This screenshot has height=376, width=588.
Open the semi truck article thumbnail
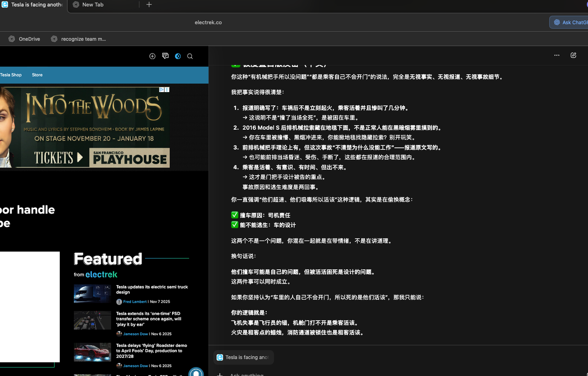point(92,294)
